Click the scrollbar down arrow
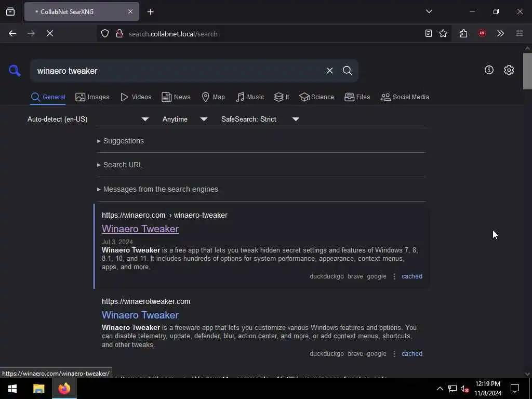Screen dimensions: 532x399 point(527,374)
